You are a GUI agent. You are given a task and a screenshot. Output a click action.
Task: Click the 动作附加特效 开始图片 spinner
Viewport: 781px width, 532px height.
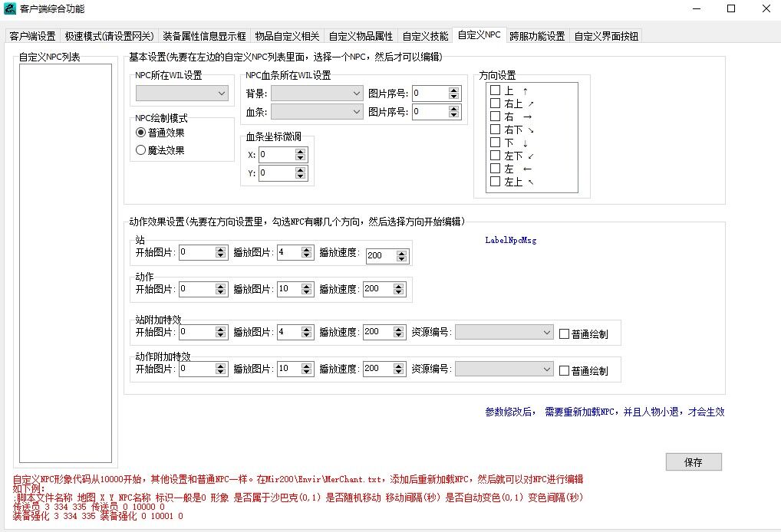(221, 369)
